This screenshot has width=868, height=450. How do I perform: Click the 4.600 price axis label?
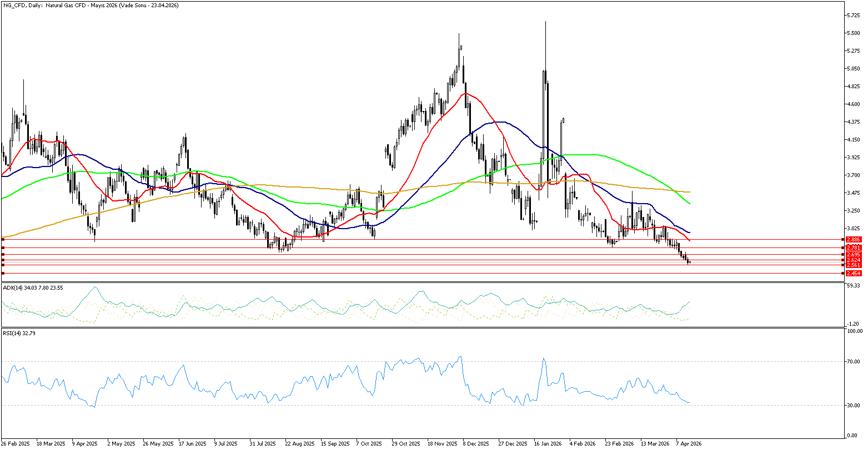[853, 104]
